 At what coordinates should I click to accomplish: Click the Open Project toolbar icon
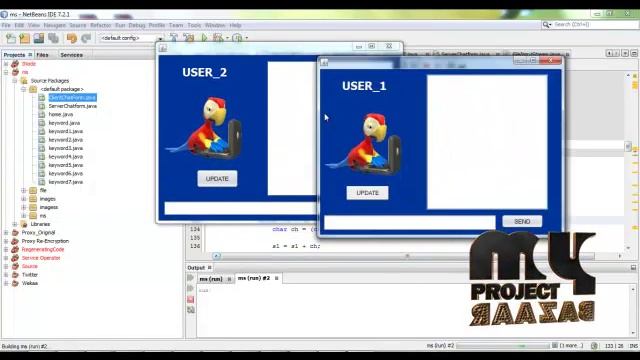[39, 38]
